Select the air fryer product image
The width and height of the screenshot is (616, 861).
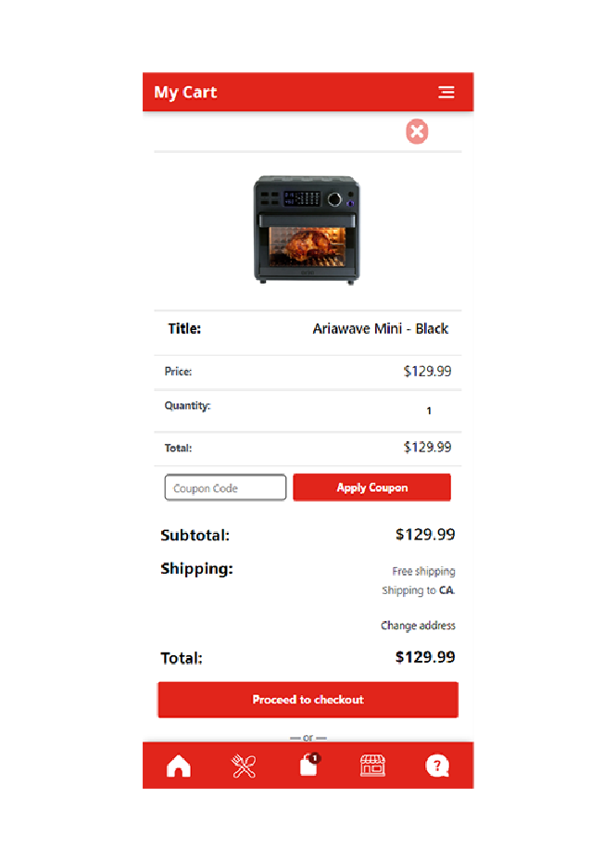[307, 230]
